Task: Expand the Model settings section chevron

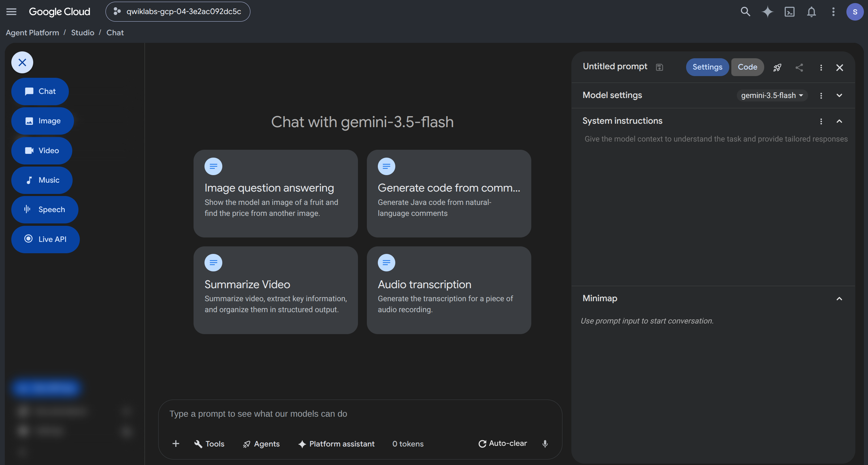Action: [x=839, y=95]
